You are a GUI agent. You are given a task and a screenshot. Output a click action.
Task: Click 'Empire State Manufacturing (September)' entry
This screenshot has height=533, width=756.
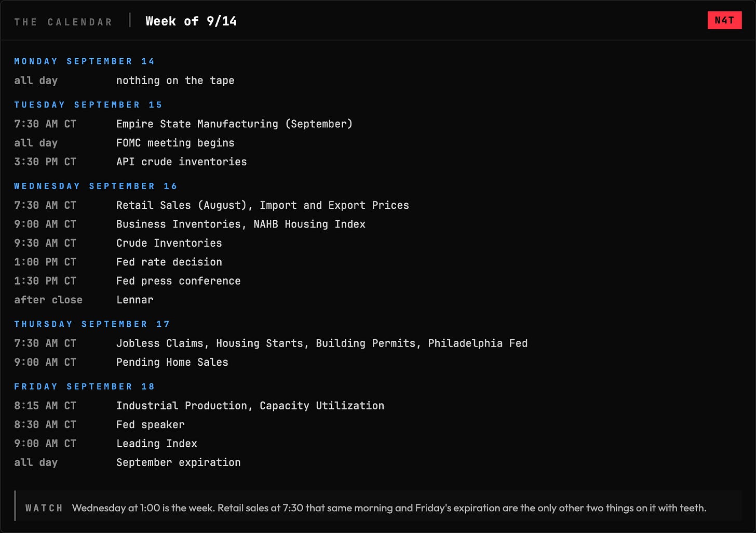[234, 124]
